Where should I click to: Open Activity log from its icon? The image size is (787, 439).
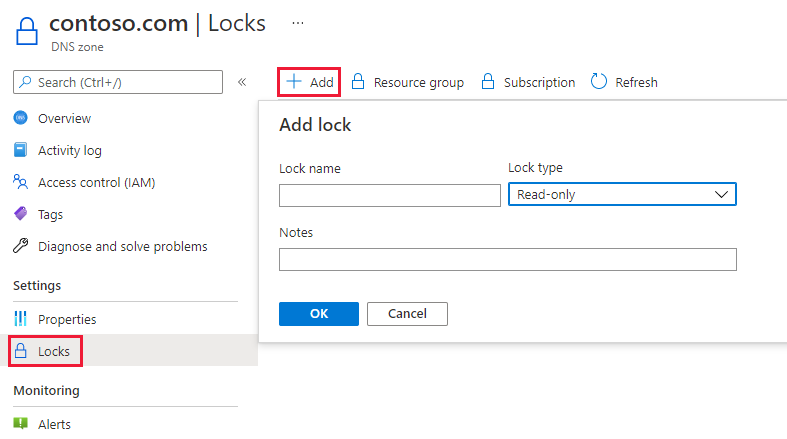(20, 150)
